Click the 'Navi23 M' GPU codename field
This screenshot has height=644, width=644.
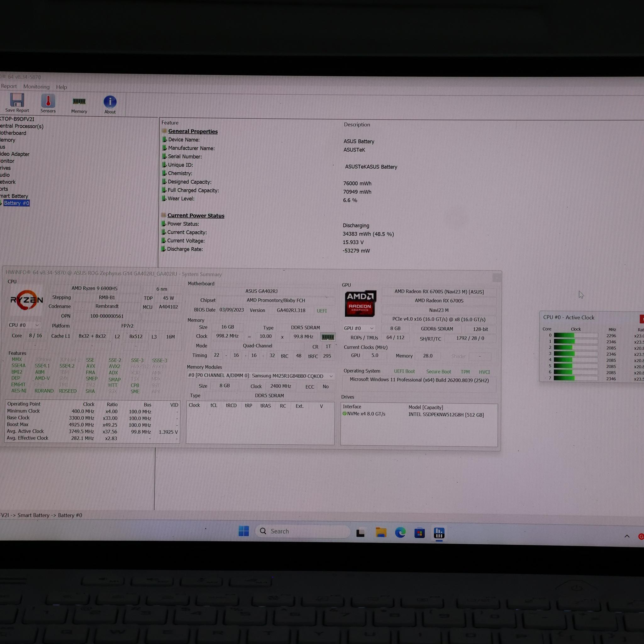coord(439,310)
